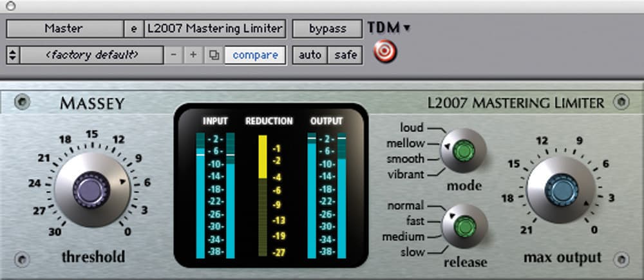Toggle the safe automation button
This screenshot has height=280, width=644.
tap(345, 55)
